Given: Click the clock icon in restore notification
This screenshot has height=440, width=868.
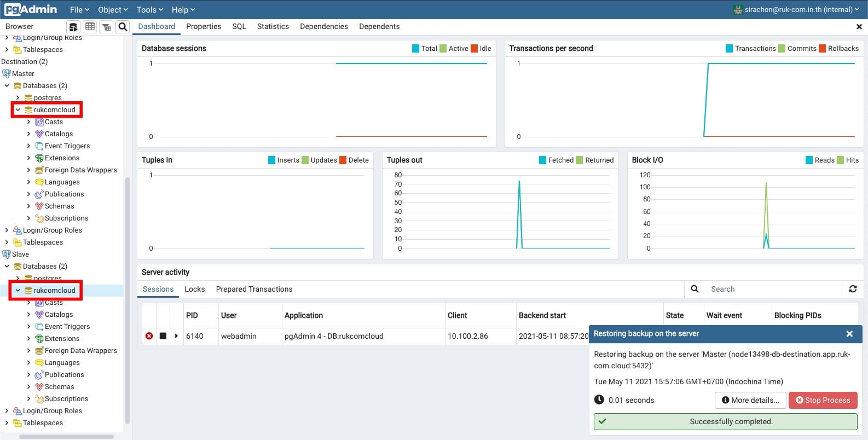Looking at the screenshot, I should [x=599, y=400].
